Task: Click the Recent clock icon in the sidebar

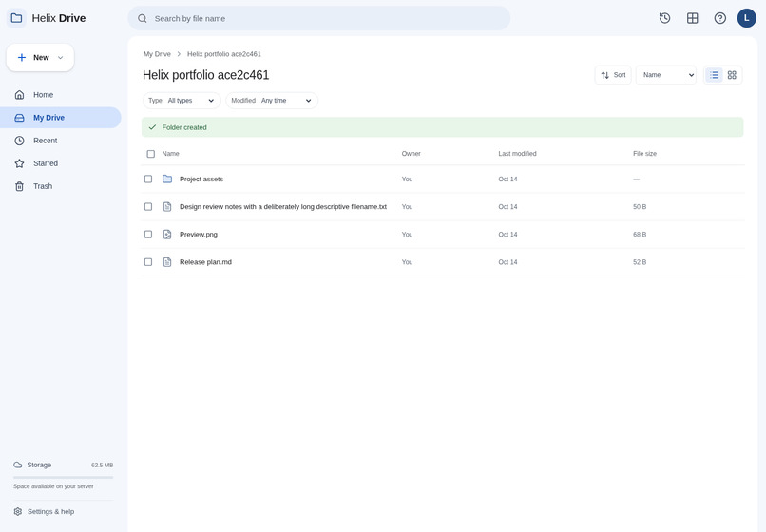Action: click(19, 141)
